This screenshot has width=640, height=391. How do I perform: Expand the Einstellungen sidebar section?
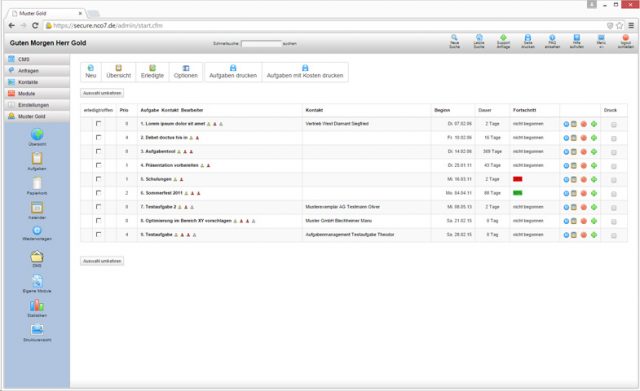coord(37,105)
